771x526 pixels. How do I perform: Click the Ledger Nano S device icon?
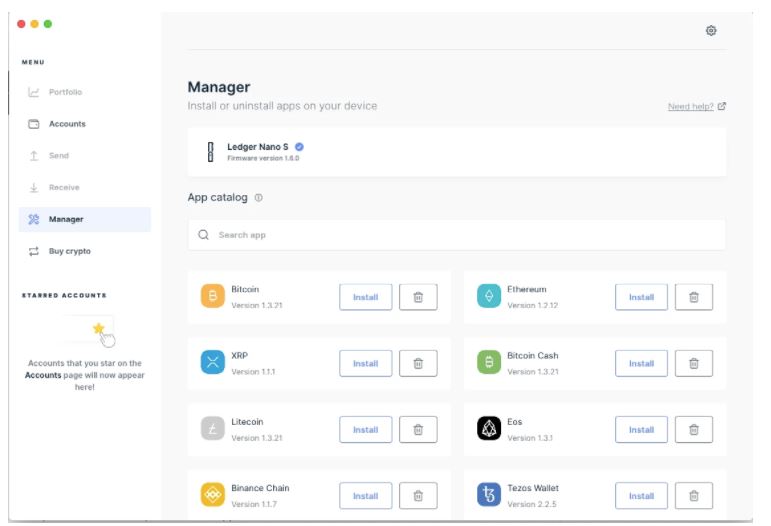(x=210, y=152)
